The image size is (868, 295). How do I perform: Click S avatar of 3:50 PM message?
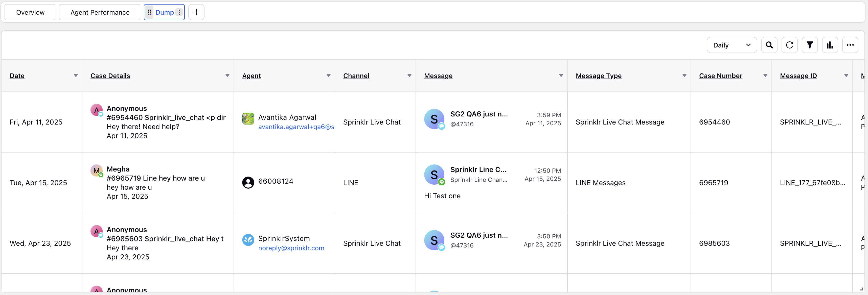point(434,240)
